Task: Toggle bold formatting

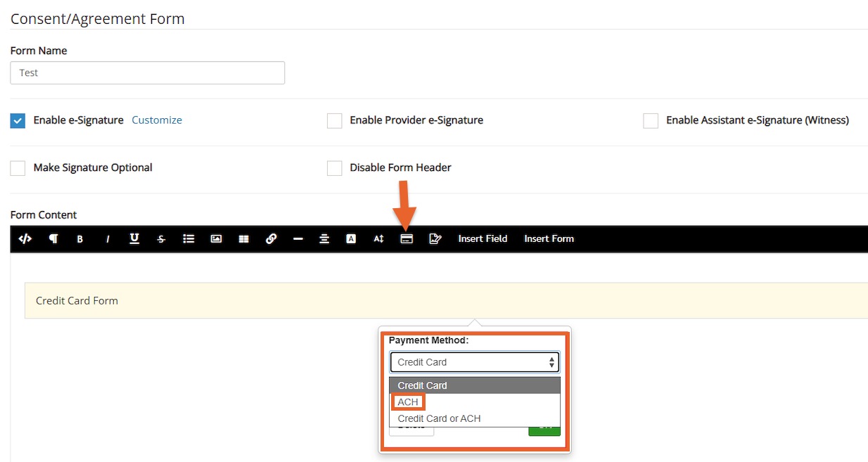Action: 79,239
